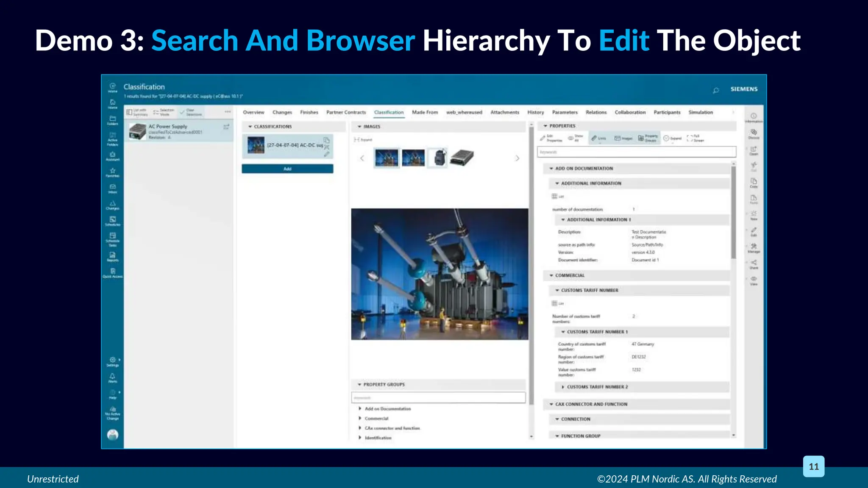Click the search magnifier icon in header

pyautogui.click(x=716, y=90)
